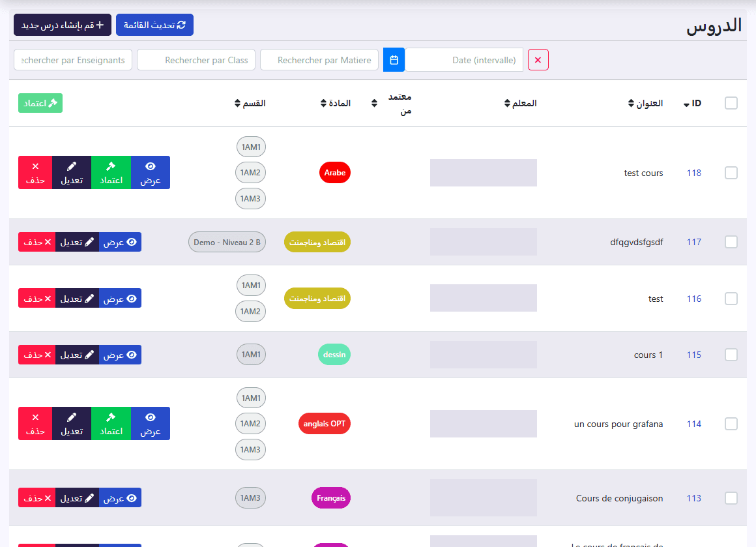This screenshot has height=547, width=756.
Task: Sort by the القسم class column
Action: 250,103
